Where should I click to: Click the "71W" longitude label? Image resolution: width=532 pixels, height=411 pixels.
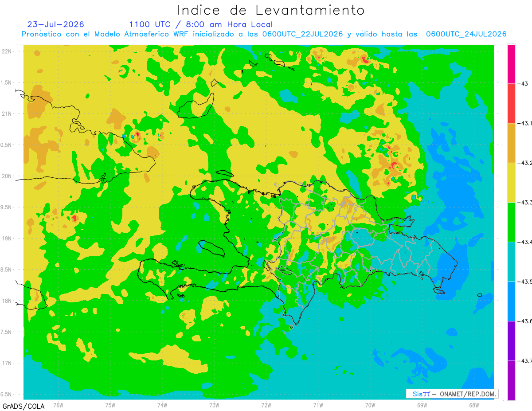(318, 404)
